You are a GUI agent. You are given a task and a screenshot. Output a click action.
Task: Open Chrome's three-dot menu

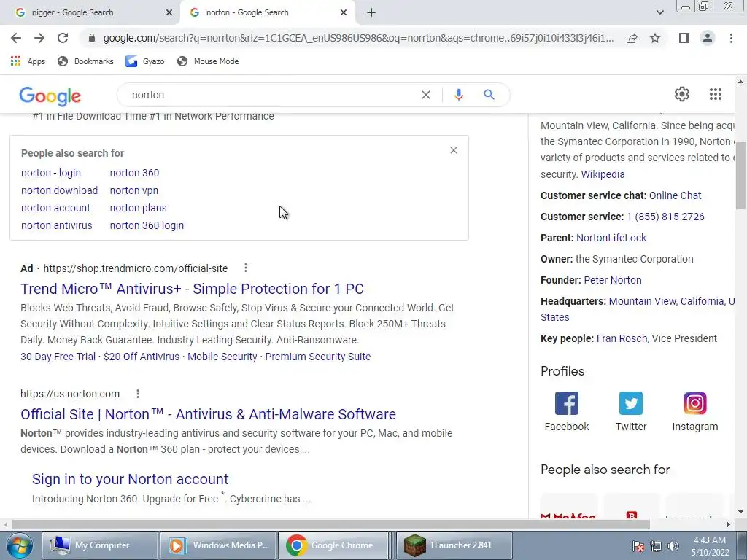[731, 38]
